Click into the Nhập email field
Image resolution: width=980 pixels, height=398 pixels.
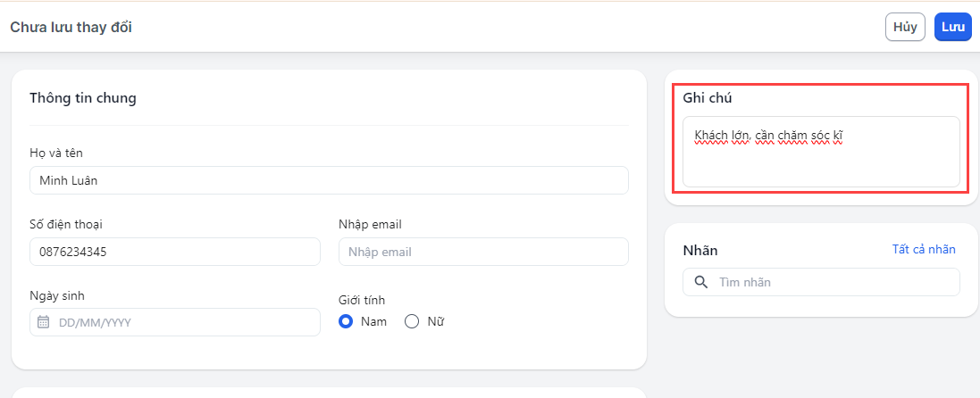coord(483,252)
